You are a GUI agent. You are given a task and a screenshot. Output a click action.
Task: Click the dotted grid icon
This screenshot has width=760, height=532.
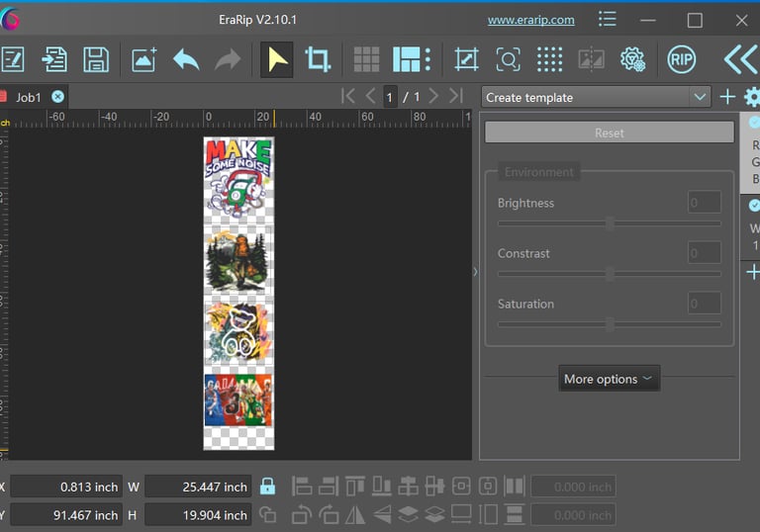[x=549, y=59]
